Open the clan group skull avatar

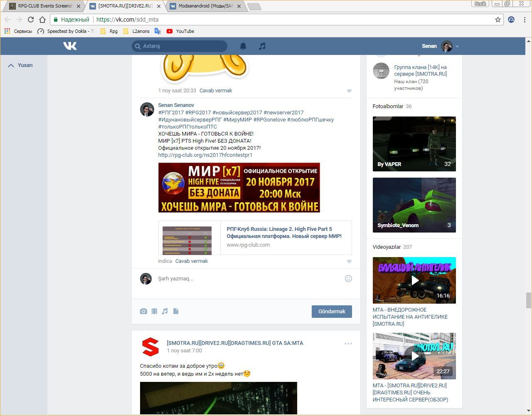point(381,71)
